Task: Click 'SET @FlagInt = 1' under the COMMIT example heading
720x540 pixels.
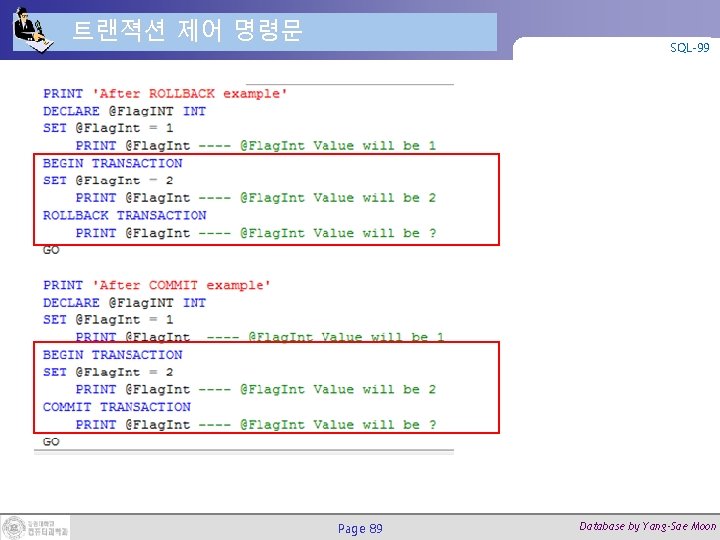Action: (108, 319)
